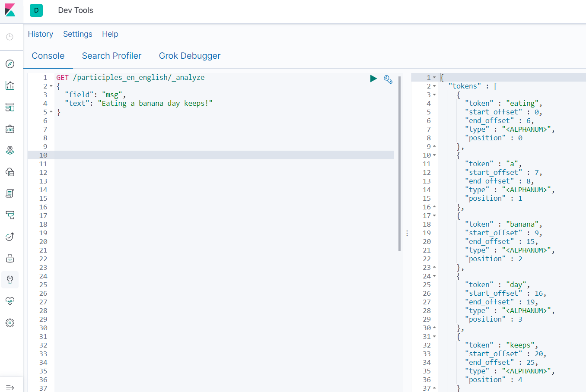
Task: Fold first token object at line 3
Action: pyautogui.click(x=434, y=95)
